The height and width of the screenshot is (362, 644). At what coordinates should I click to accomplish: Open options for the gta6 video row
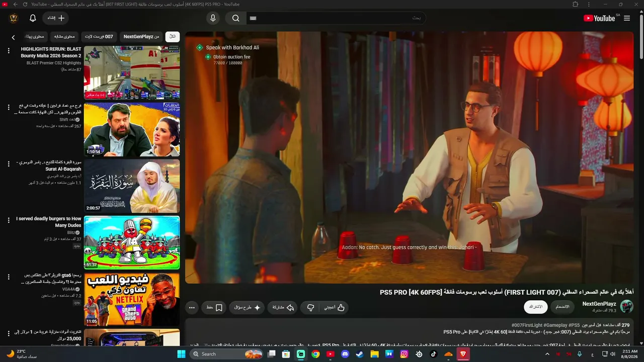(x=9, y=277)
